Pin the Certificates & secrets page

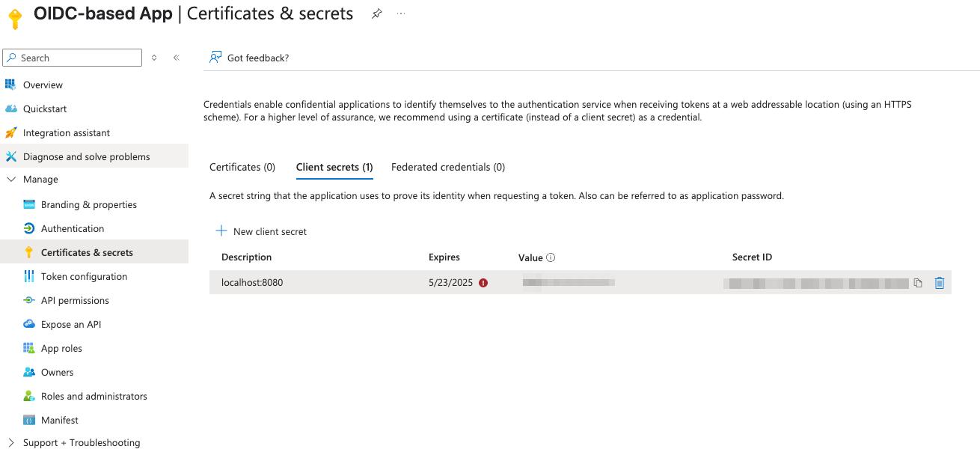tap(377, 14)
